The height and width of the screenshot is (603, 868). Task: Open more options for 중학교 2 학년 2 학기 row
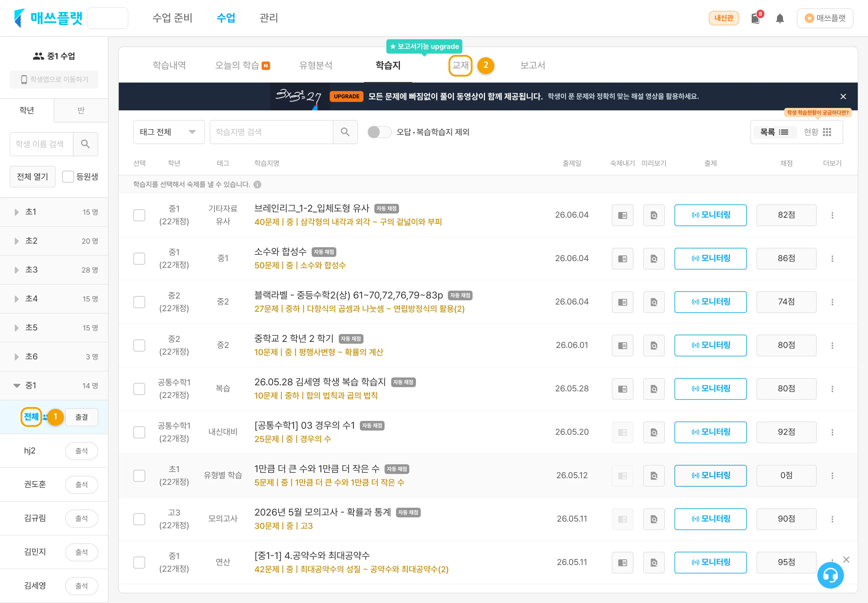click(832, 345)
